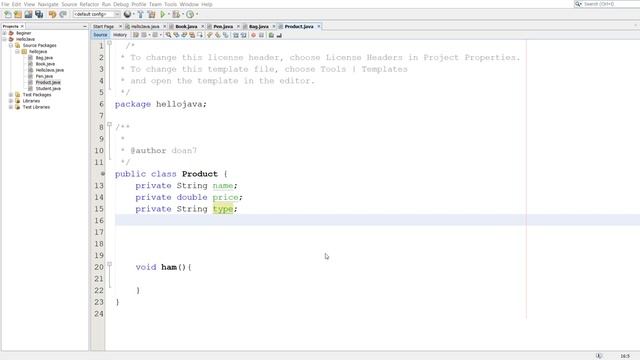Open the File menu
The width and height of the screenshot is (640, 360).
[x=5, y=4]
